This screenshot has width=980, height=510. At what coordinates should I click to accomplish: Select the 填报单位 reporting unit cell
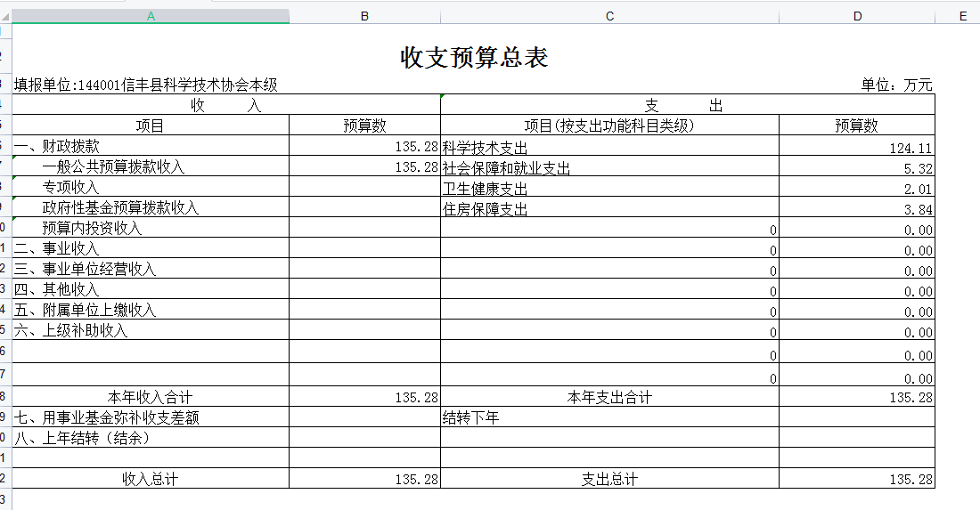tap(146, 85)
